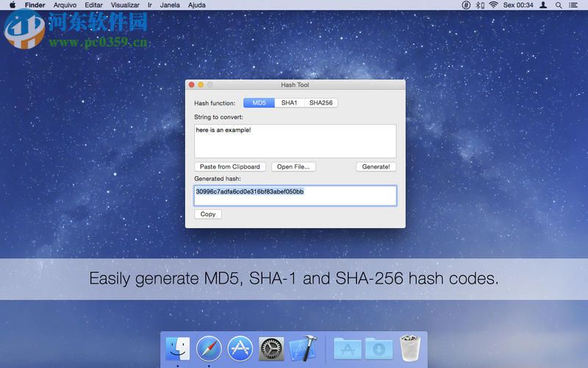Open the Visualizar menu
Screen dimensions: 588x368
point(125,5)
